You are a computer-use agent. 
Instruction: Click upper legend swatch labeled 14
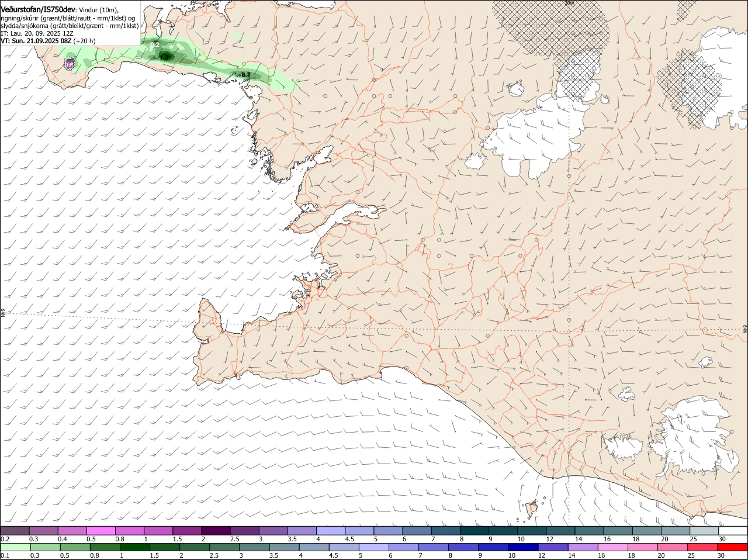[590, 530]
